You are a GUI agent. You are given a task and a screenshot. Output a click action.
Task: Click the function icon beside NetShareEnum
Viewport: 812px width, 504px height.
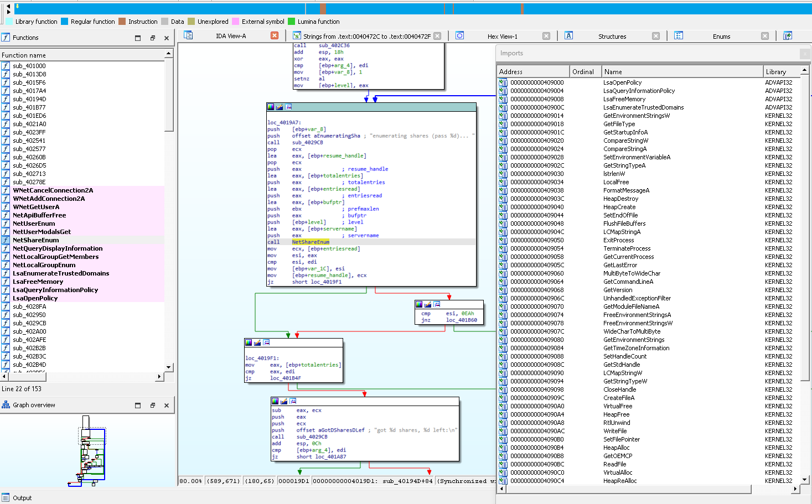[6, 240]
